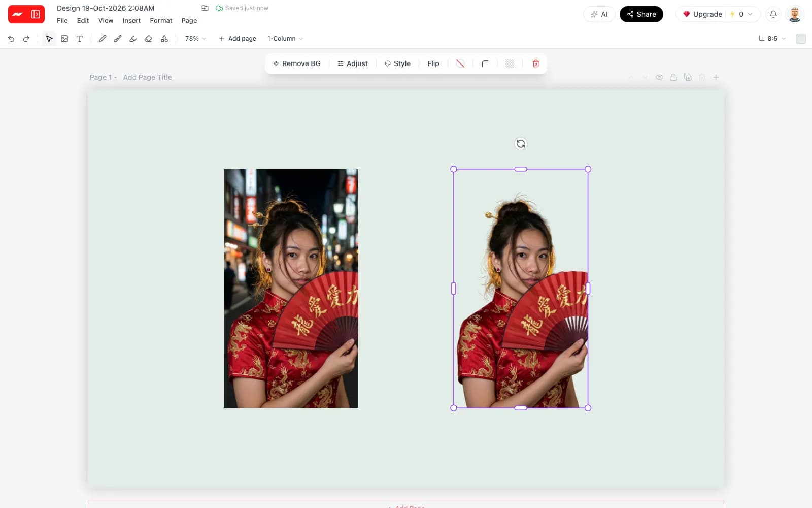Image resolution: width=812 pixels, height=508 pixels.
Task: Open the Page menu
Action: 189,21
